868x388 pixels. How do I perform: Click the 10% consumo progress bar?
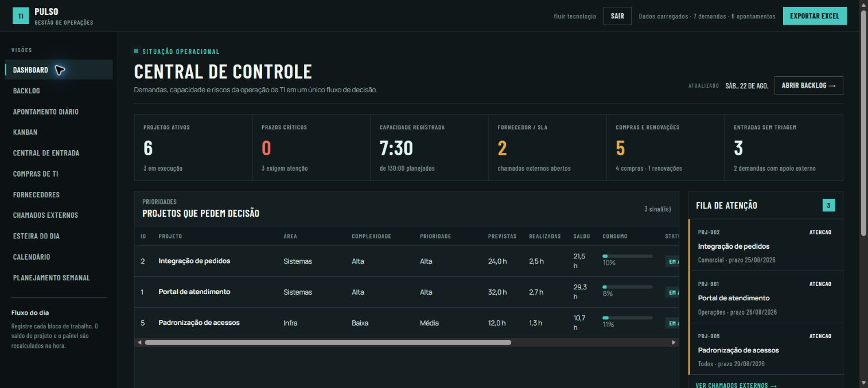click(627, 256)
